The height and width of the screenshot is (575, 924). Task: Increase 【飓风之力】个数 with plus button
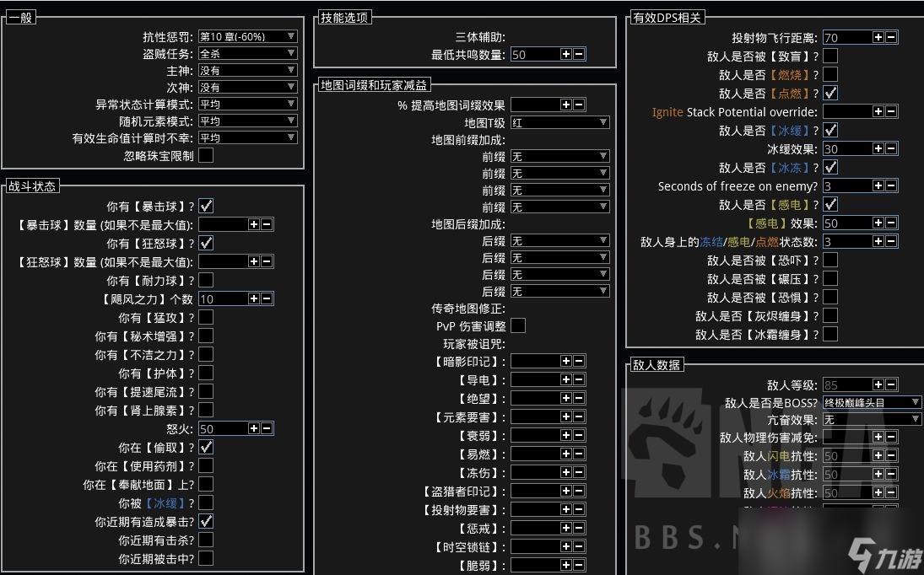(253, 298)
